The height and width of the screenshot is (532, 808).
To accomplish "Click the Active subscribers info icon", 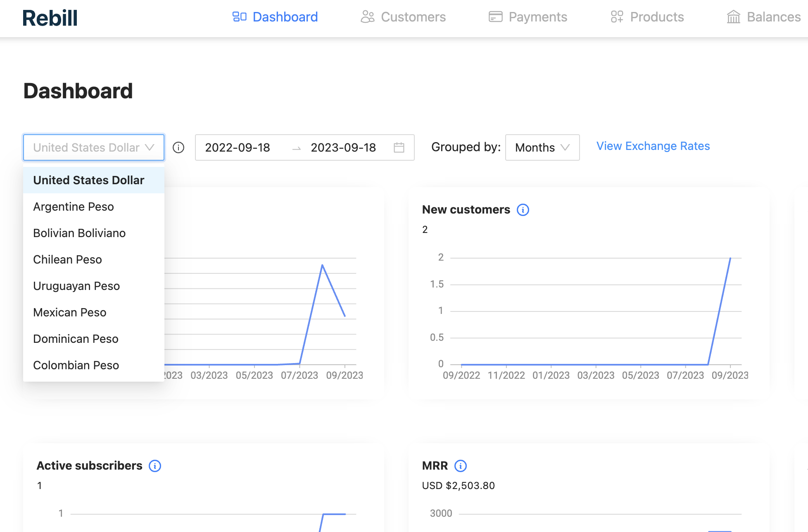I will coord(155,466).
